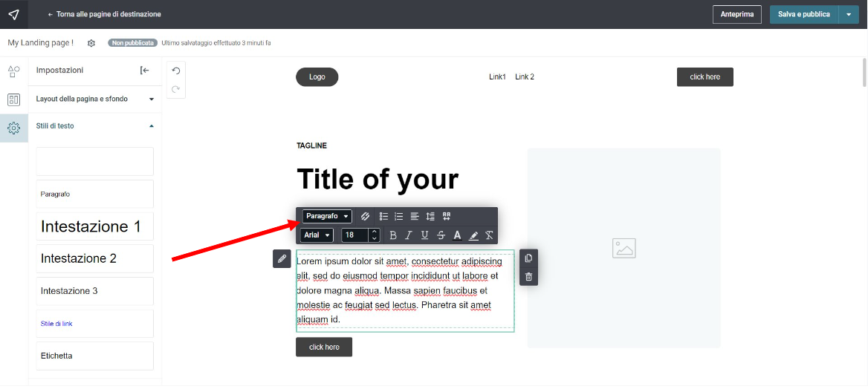Select the Paragrafo text style
The image size is (868, 389).
coord(94,194)
